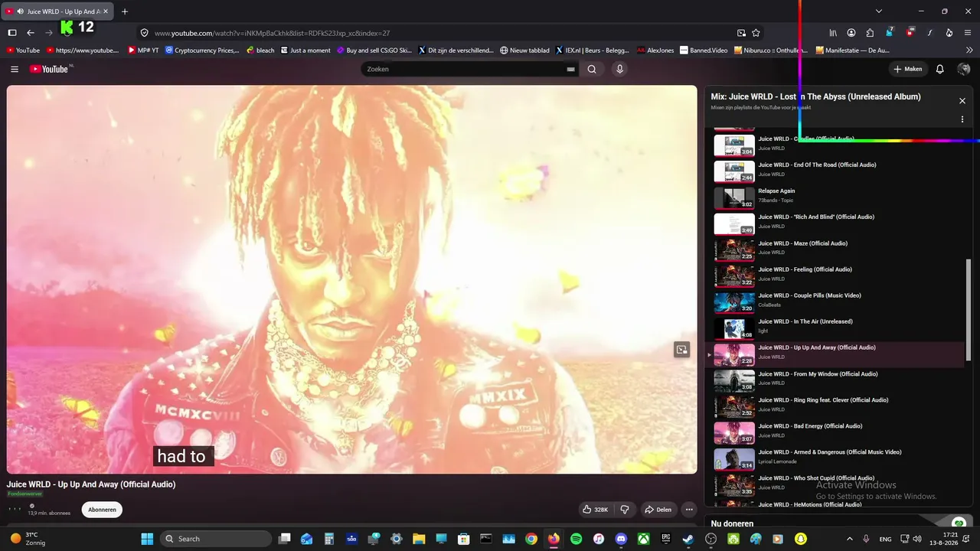Bookmark this page with the star
Viewport: 980px width, 551px height.
(x=756, y=33)
